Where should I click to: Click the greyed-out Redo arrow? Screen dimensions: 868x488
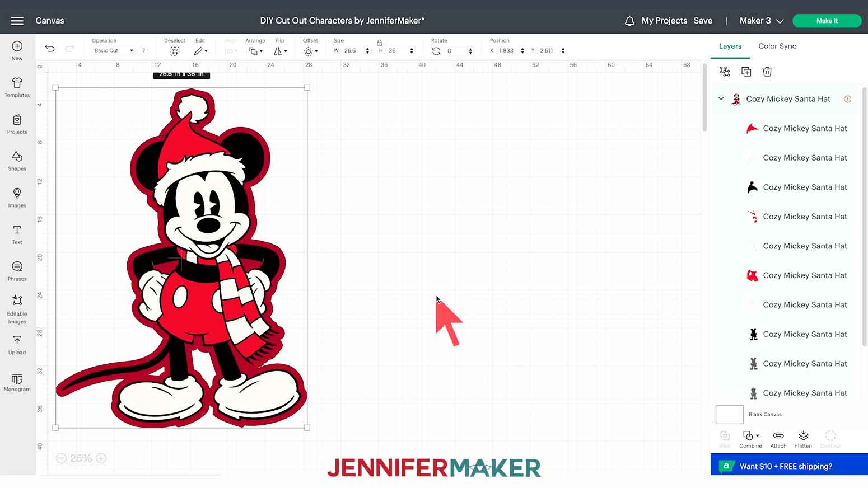(x=69, y=49)
